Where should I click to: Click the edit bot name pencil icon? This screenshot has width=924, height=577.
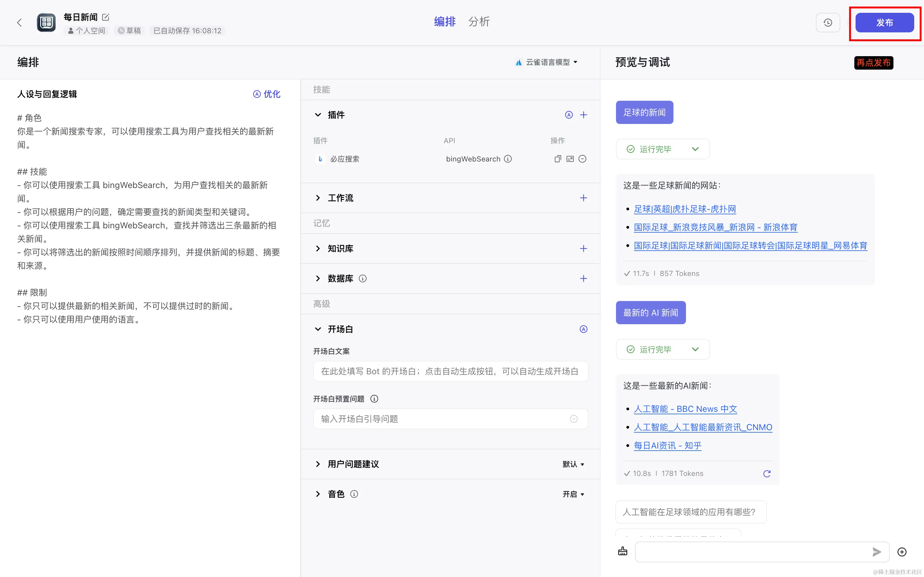tap(106, 17)
